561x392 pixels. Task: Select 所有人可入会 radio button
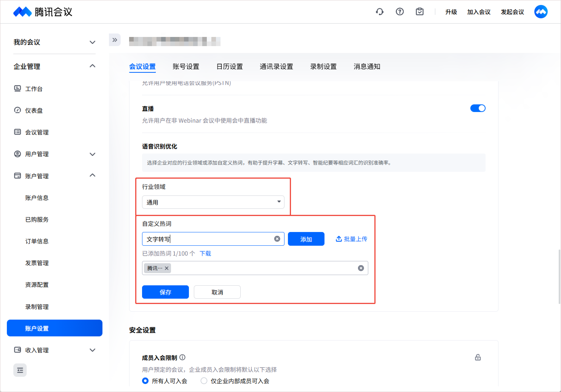click(145, 381)
